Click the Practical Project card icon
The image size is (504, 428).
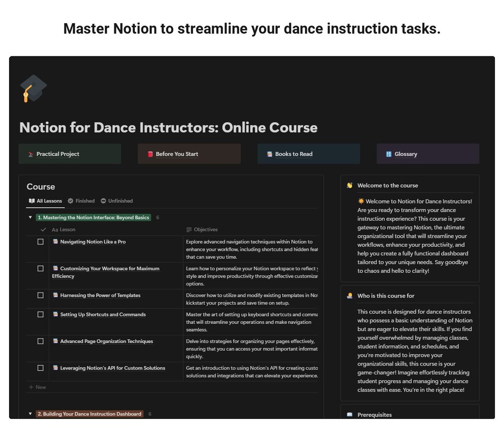31,155
